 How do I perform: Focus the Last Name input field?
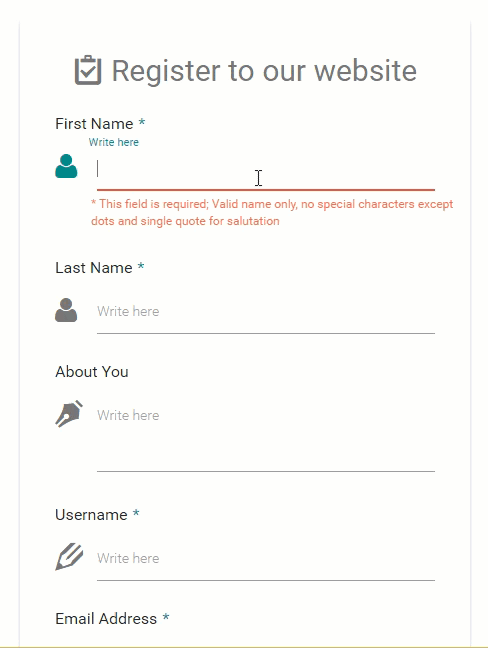coord(266,313)
